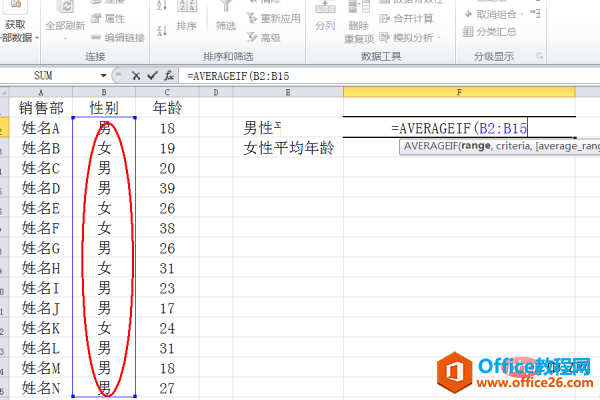
Task: Click the Refresh All button (全部刷新)
Action: point(65,19)
